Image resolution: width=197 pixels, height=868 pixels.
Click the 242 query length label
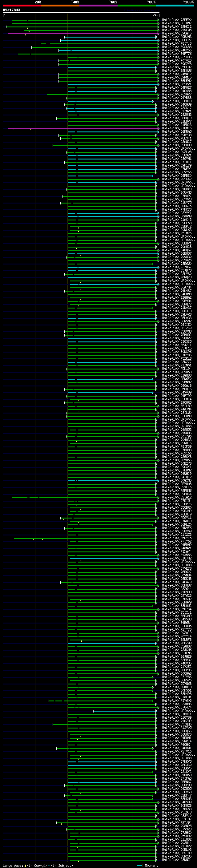coord(155,15)
